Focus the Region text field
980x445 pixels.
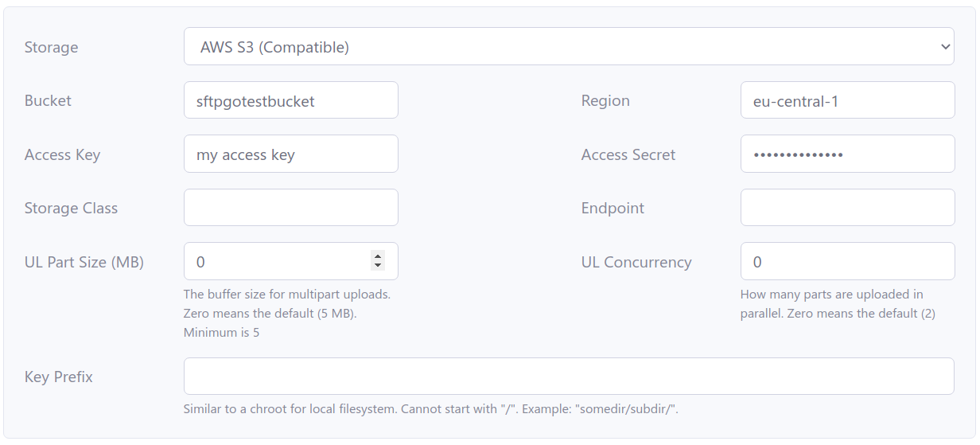847,101
